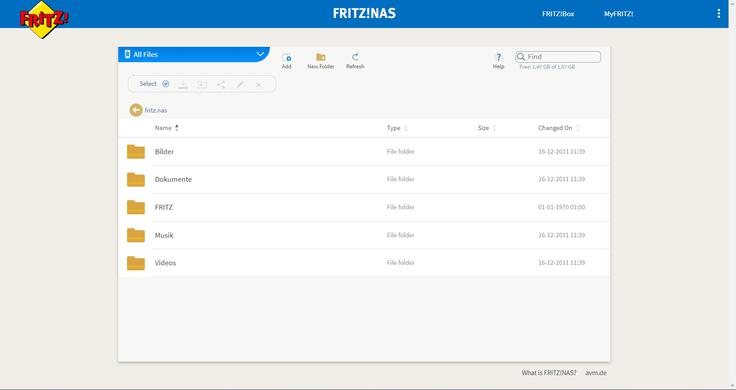
Task: Open the FRITZ!Box header link
Action: coord(558,14)
